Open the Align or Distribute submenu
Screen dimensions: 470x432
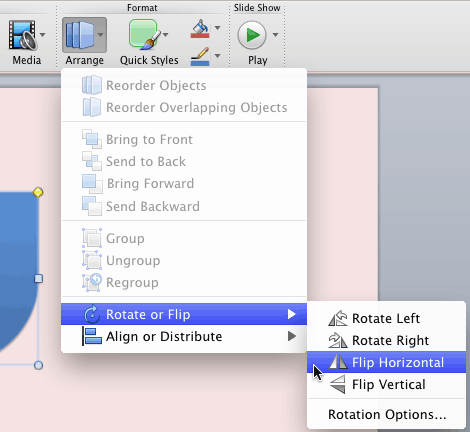[184, 336]
